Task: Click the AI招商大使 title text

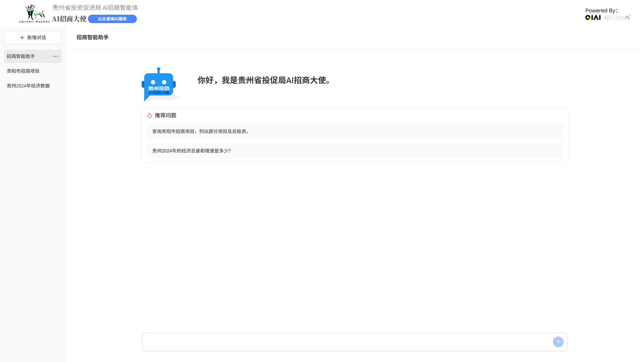Action: point(69,19)
